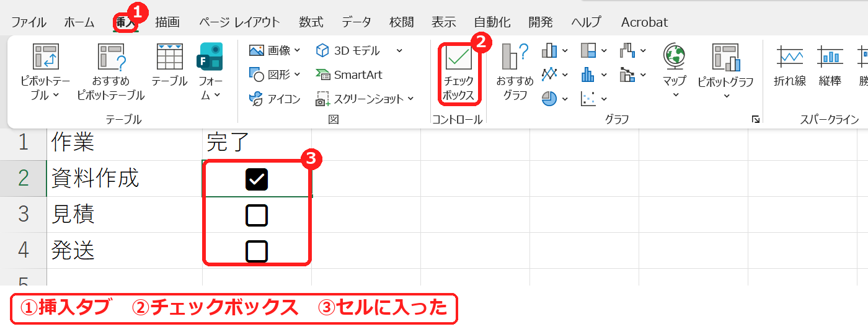The height and width of the screenshot is (329, 868).
Task: Switch to the ホーム tab
Action: [x=79, y=22]
